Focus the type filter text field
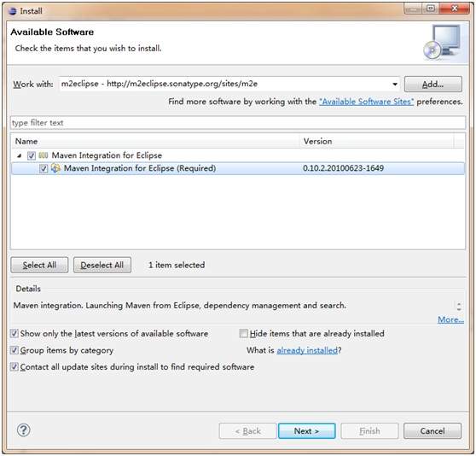The image size is (476, 456). [x=238, y=123]
